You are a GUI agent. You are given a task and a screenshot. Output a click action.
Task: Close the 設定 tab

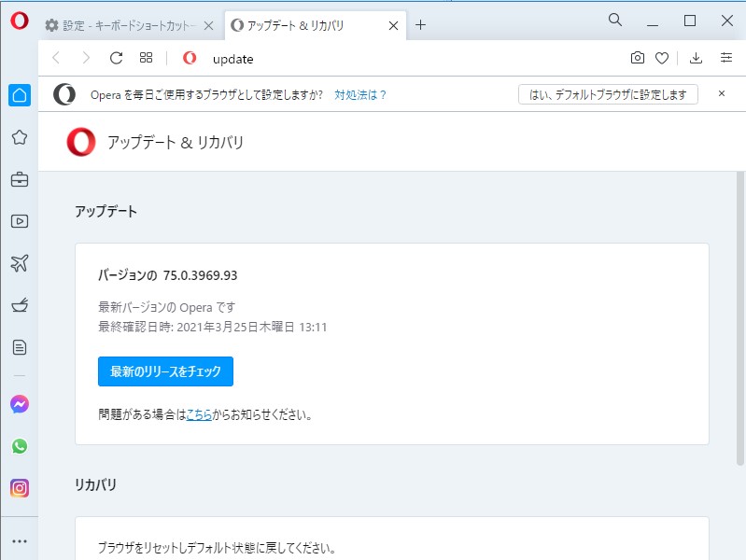point(208,26)
